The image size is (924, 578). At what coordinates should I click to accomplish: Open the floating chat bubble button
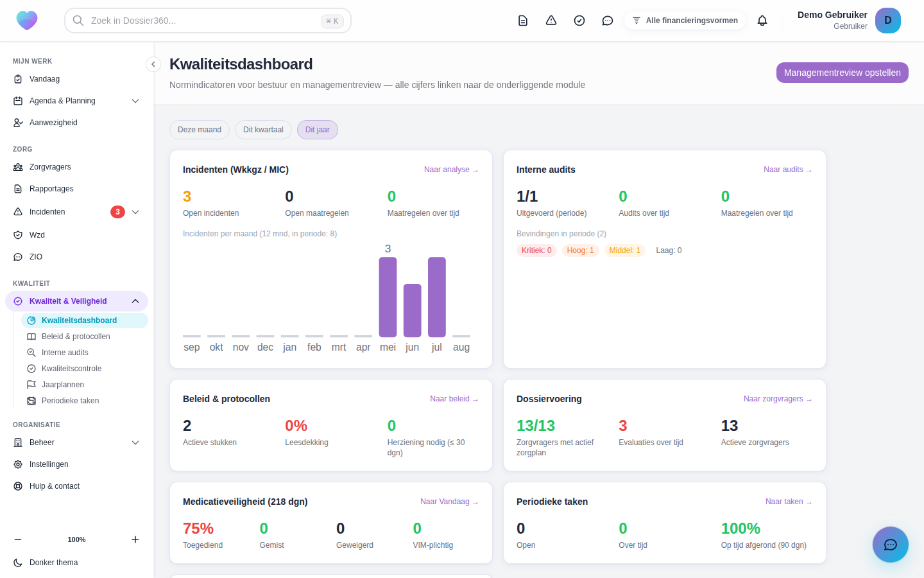[891, 545]
